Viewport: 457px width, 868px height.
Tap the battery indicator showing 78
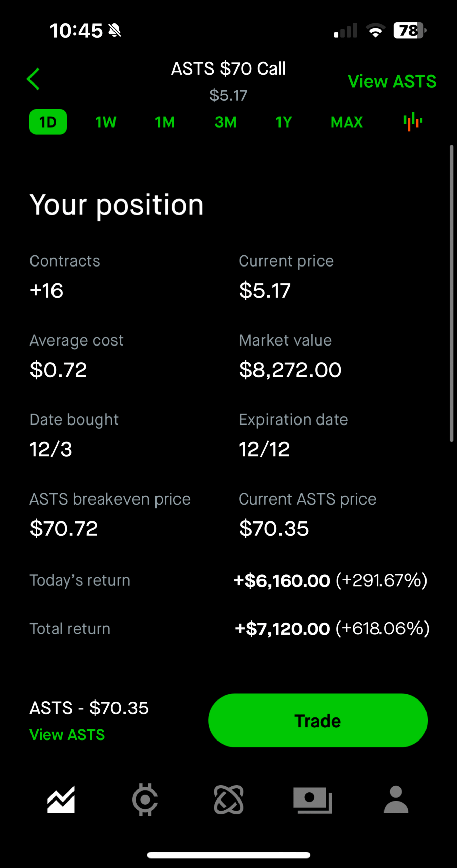(409, 31)
